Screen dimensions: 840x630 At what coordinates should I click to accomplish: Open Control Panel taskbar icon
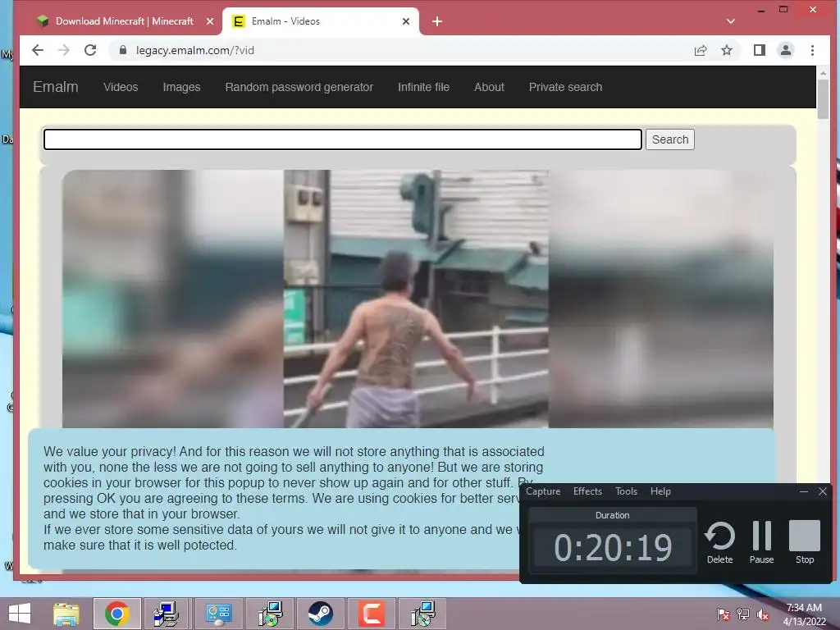coord(218,614)
